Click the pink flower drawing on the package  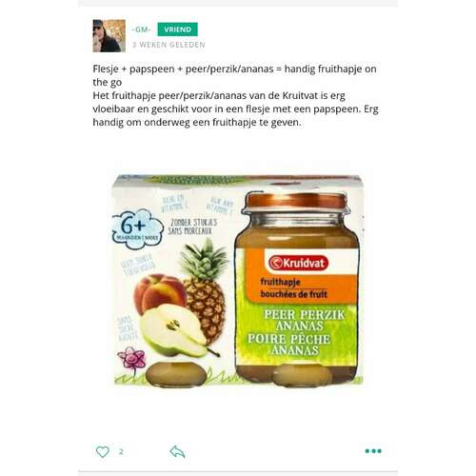[131, 359]
